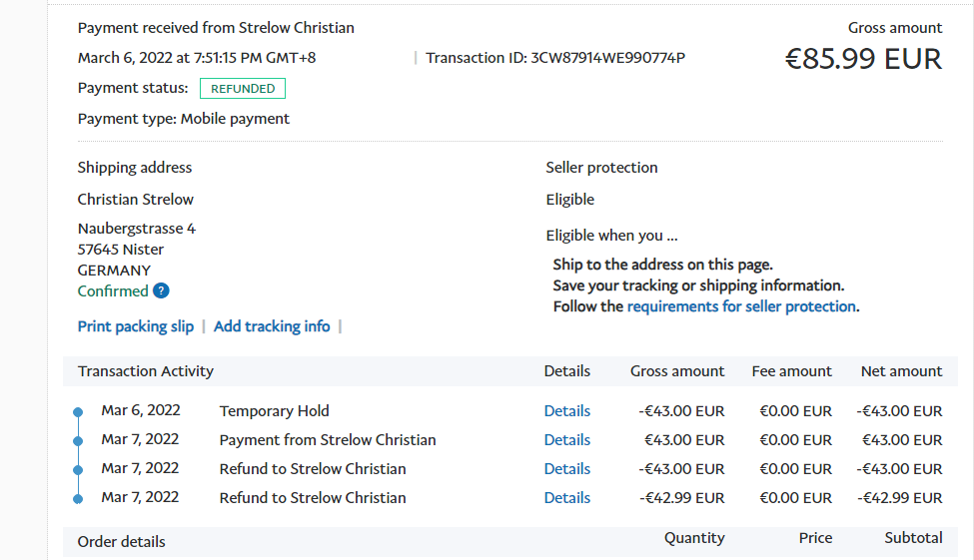Click the help icon beside Confirmed

pos(161,291)
